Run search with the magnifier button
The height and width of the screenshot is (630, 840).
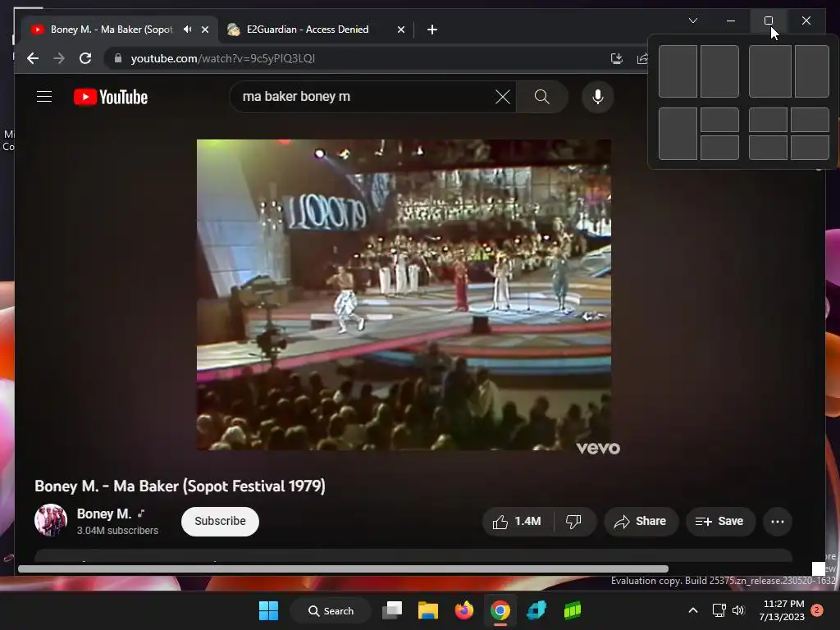[542, 97]
